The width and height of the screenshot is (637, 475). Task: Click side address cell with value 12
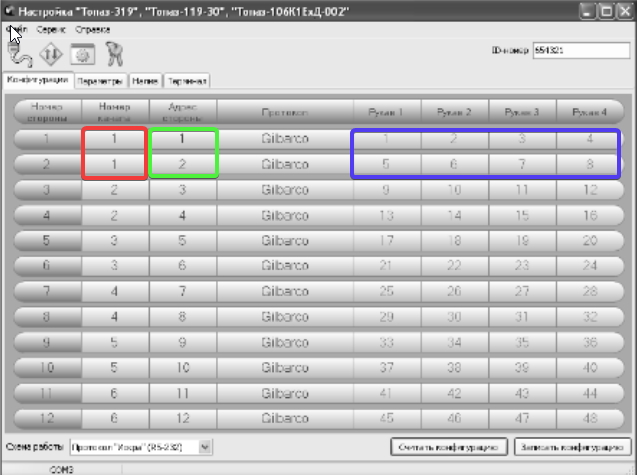pyautogui.click(x=182, y=419)
